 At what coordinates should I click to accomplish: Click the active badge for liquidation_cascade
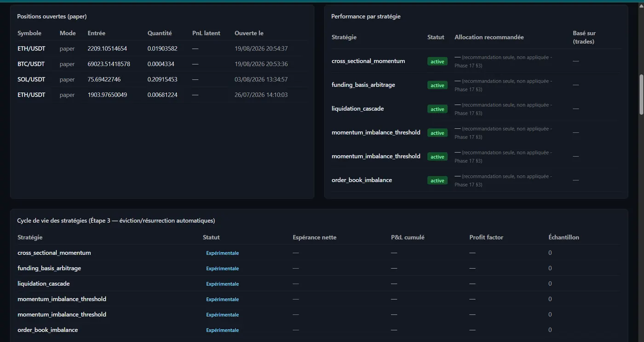(x=437, y=109)
